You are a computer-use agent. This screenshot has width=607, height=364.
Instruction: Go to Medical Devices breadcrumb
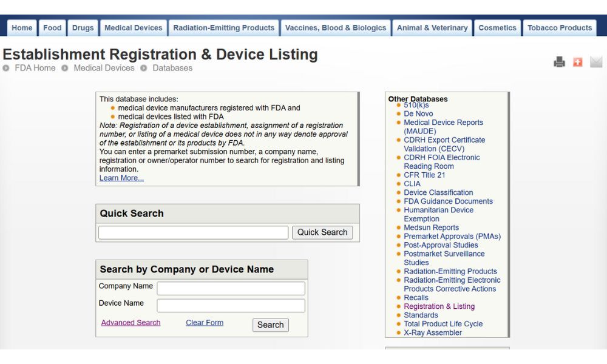pos(104,68)
